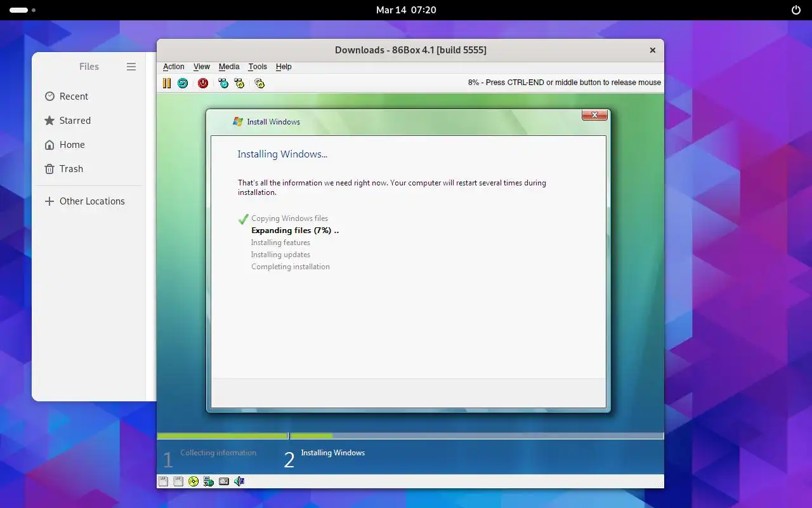
Task: Open the Media menu in 86Box
Action: (x=229, y=67)
